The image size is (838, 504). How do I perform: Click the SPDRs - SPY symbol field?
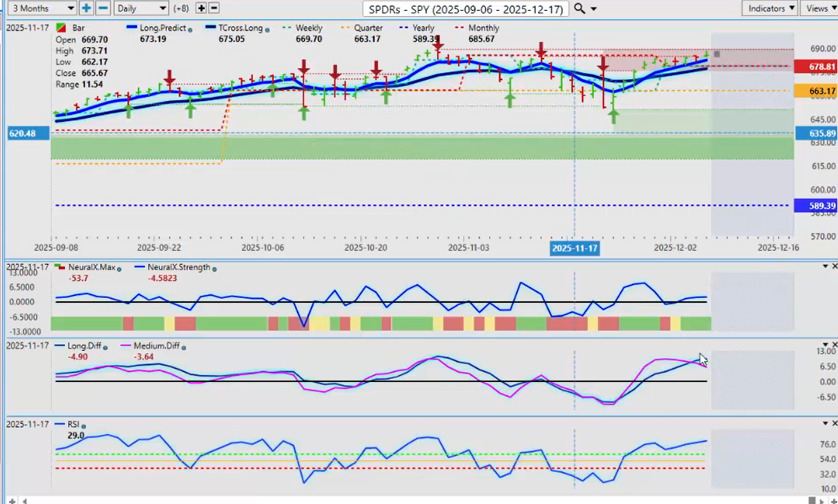465,8
